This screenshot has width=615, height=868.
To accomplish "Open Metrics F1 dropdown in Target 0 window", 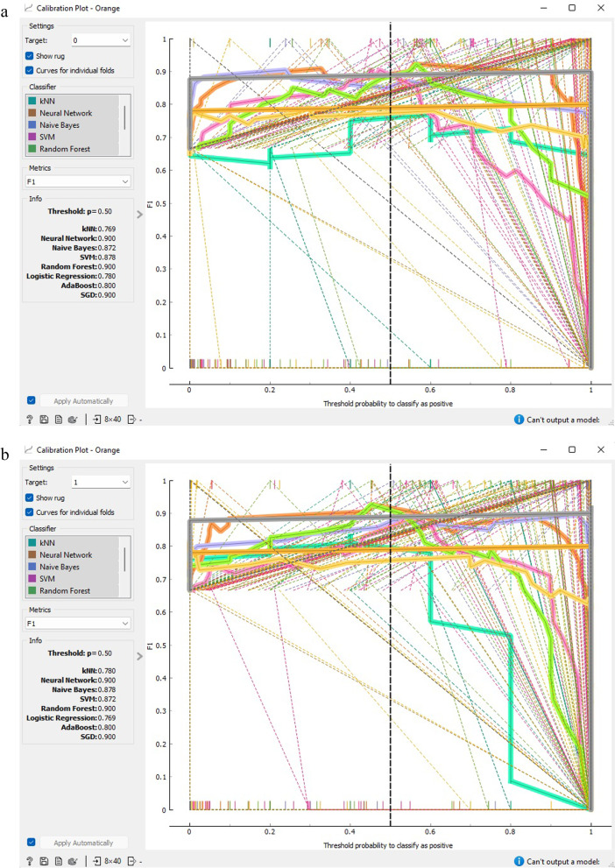I will [78, 181].
